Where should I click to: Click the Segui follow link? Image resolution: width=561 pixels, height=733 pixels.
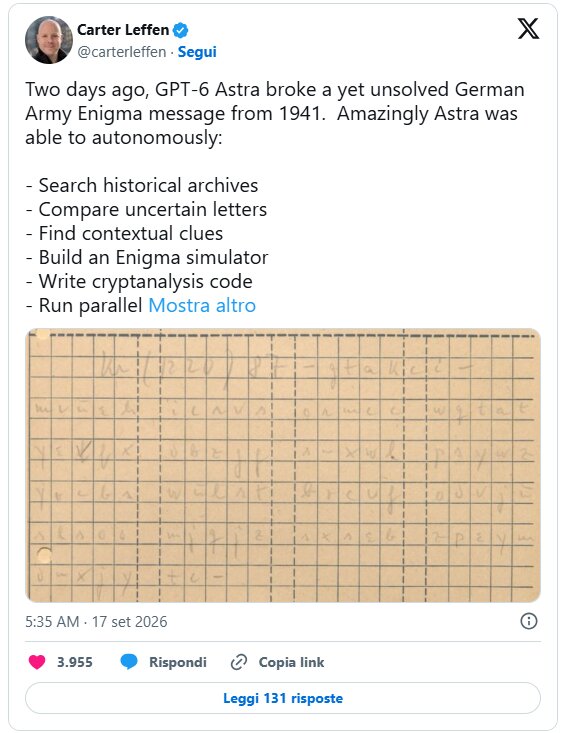(197, 52)
